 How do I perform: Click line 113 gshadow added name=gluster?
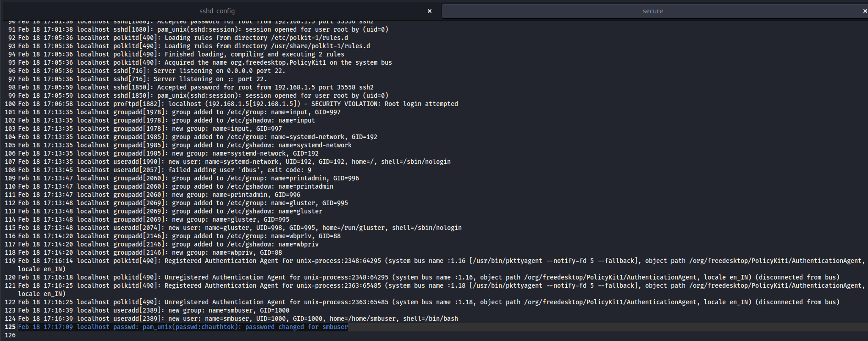(170, 211)
